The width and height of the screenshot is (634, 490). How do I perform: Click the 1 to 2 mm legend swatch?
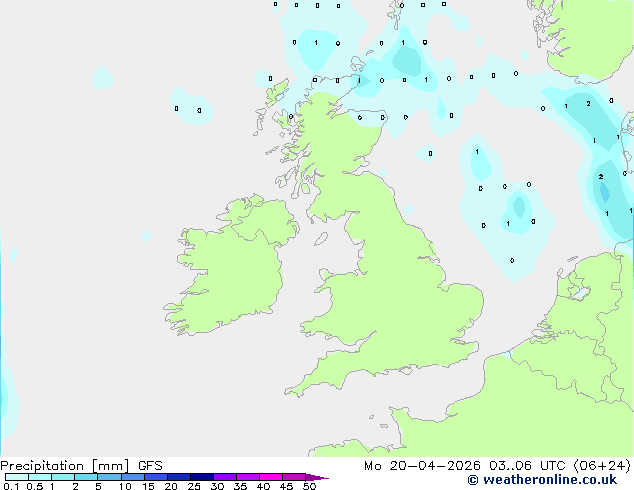63,477
